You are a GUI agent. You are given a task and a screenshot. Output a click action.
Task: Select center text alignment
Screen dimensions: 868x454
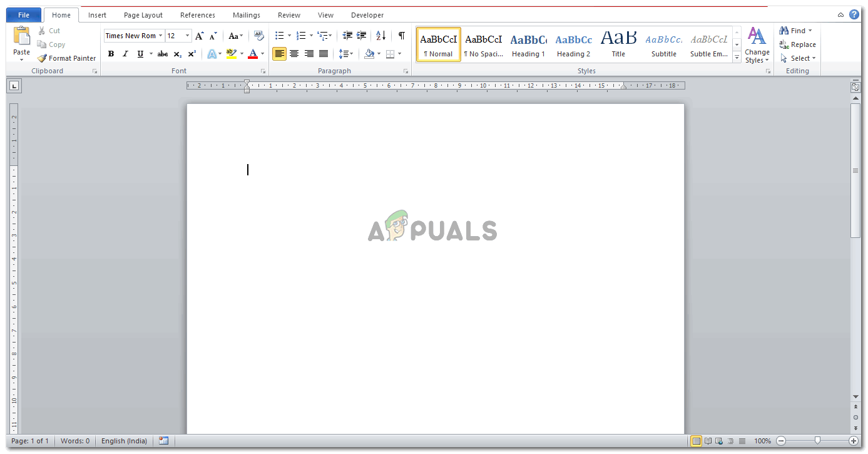tap(294, 54)
